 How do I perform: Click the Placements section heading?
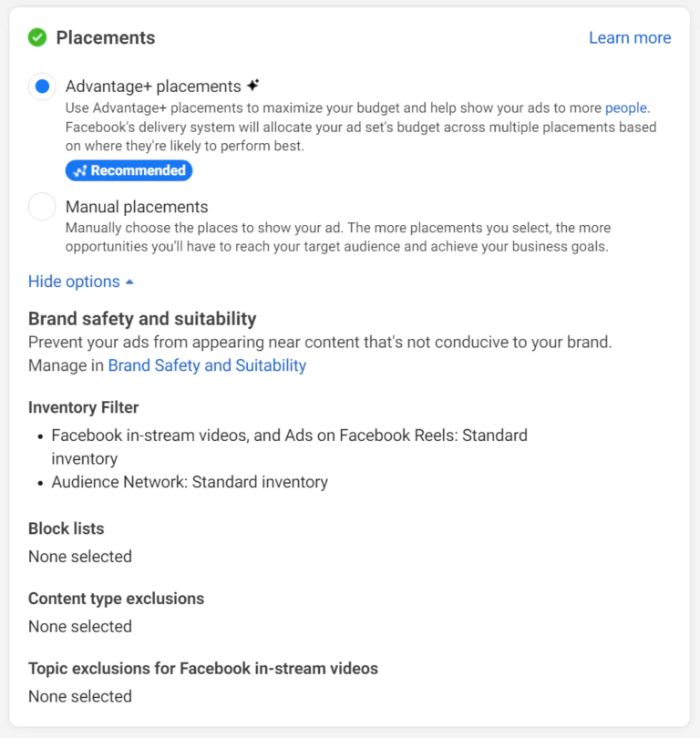(106, 37)
